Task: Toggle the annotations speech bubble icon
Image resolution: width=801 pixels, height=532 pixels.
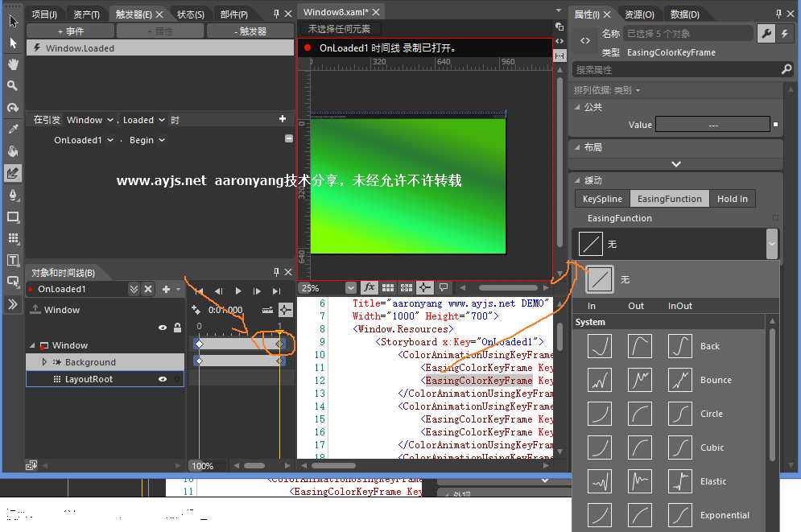Action: point(444,287)
